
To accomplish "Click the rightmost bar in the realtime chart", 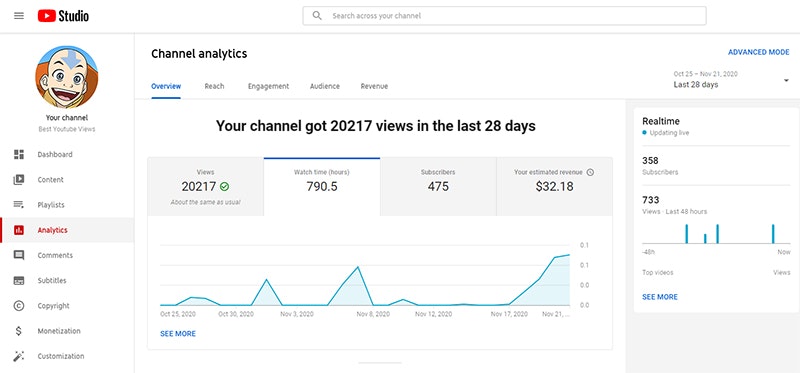I will click(773, 234).
